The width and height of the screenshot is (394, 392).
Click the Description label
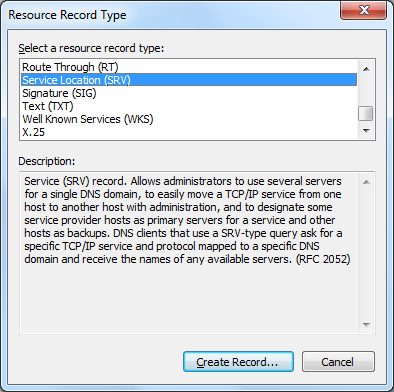tap(47, 161)
